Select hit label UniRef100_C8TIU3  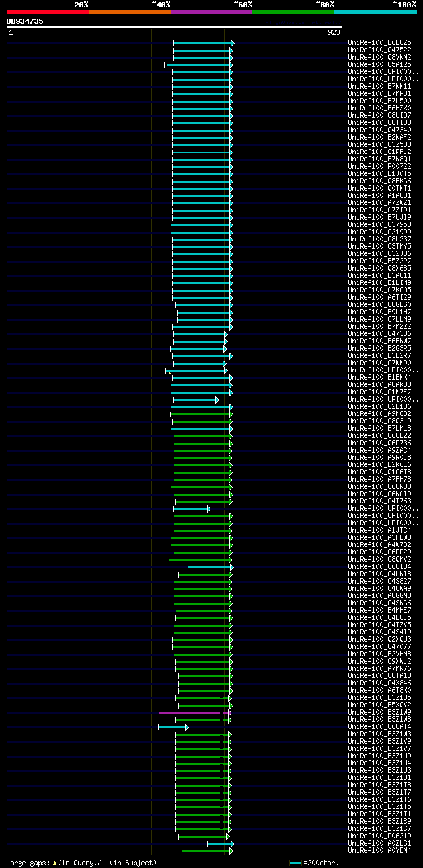tap(381, 122)
